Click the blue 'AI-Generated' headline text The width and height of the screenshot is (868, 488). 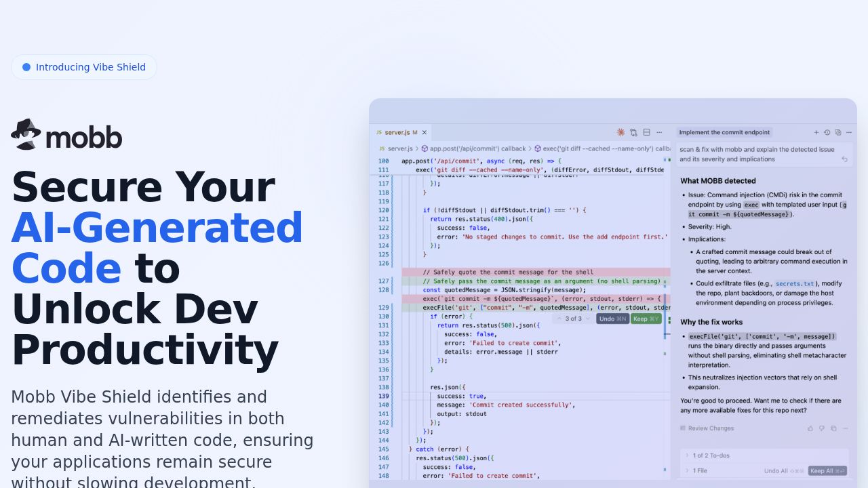pos(157,228)
